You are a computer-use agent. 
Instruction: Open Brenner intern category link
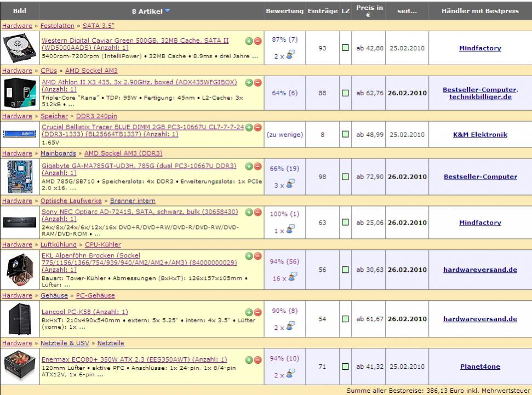pyautogui.click(x=133, y=201)
